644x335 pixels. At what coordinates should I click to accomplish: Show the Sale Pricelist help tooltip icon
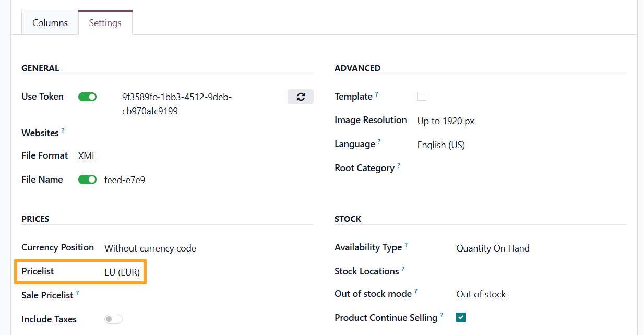coord(78,293)
